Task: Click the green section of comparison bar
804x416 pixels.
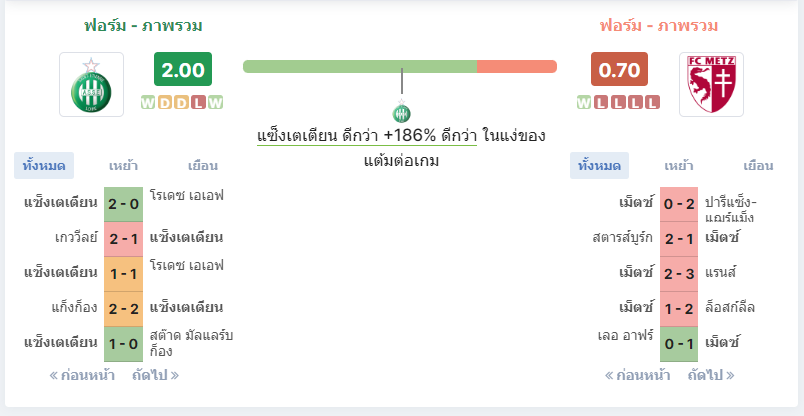Action: (x=360, y=67)
